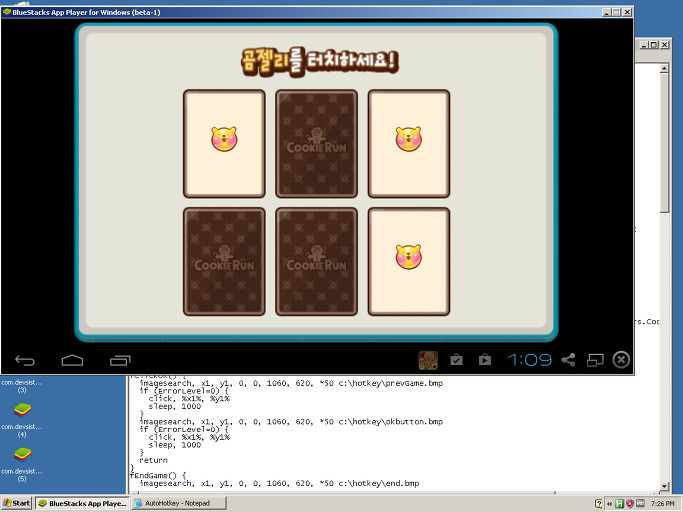Open the Cookie Run app icon in bottom bar

(428, 360)
